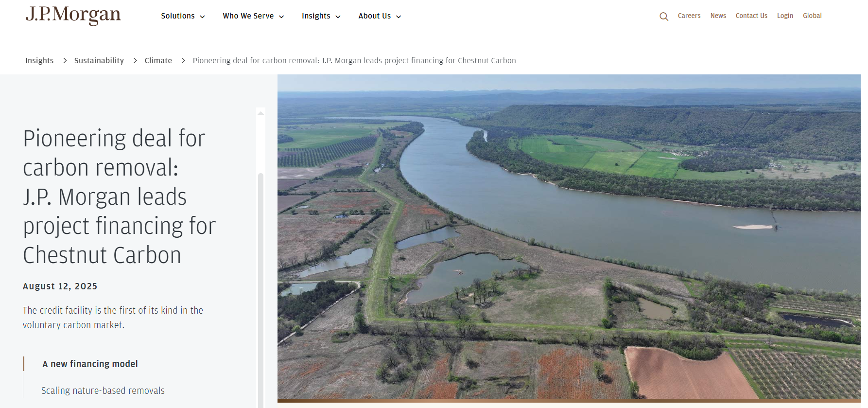Click the sidebar vertical scrollbar thumb
The image size is (868, 408).
pyautogui.click(x=261, y=289)
